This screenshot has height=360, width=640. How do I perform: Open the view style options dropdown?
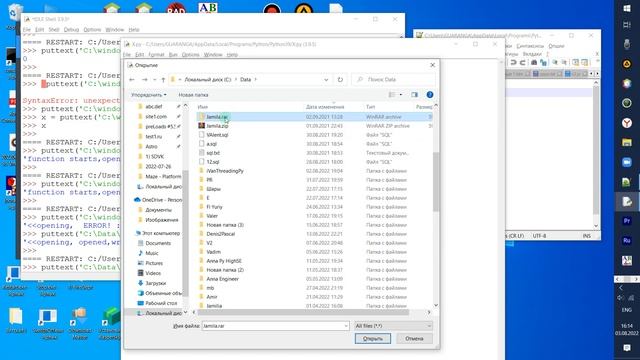(x=401, y=95)
